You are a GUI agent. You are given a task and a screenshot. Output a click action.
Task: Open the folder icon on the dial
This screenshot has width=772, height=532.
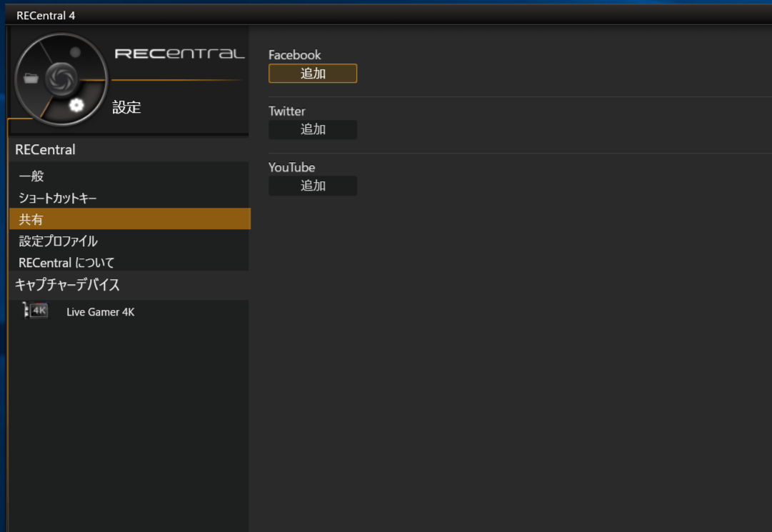click(31, 79)
